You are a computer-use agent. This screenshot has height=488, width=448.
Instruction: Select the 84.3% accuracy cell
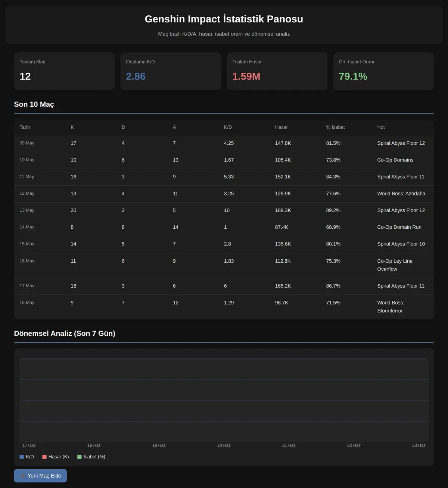point(333,177)
